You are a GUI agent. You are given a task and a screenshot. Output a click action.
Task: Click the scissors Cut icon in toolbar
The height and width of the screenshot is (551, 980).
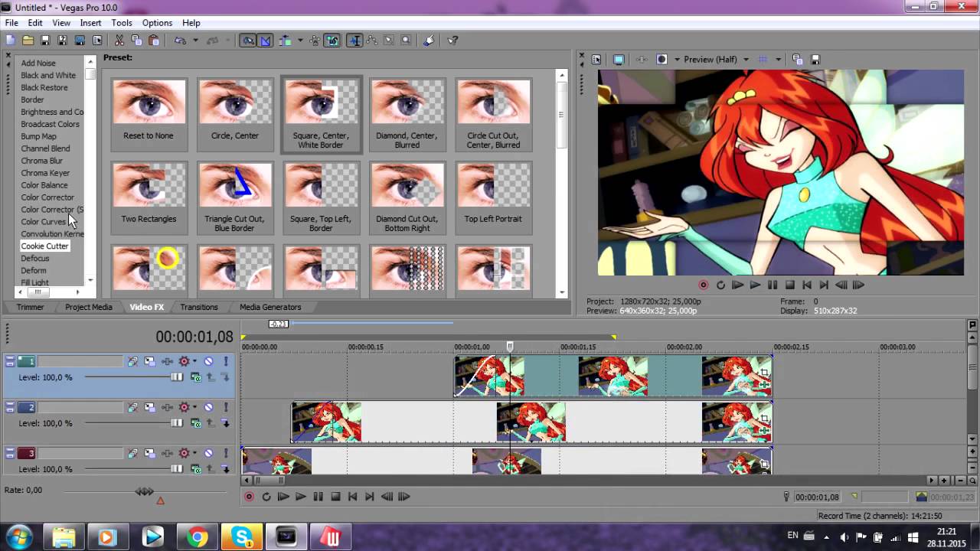pyautogui.click(x=119, y=41)
